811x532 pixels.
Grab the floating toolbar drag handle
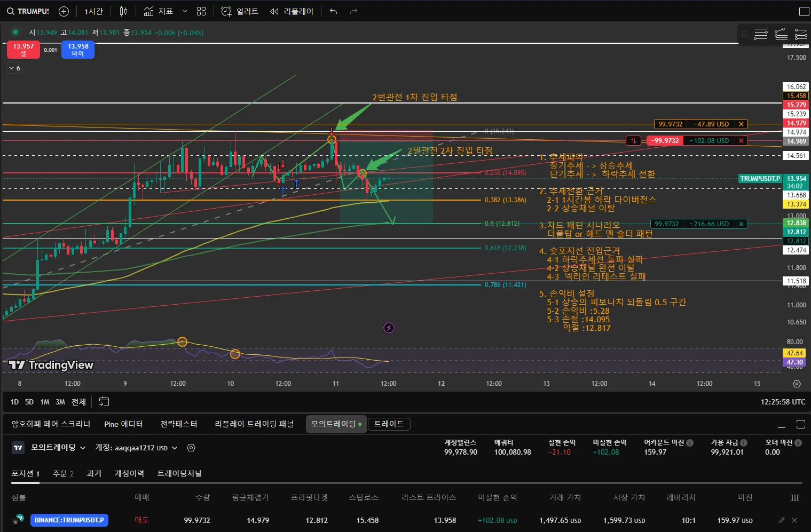744,35
